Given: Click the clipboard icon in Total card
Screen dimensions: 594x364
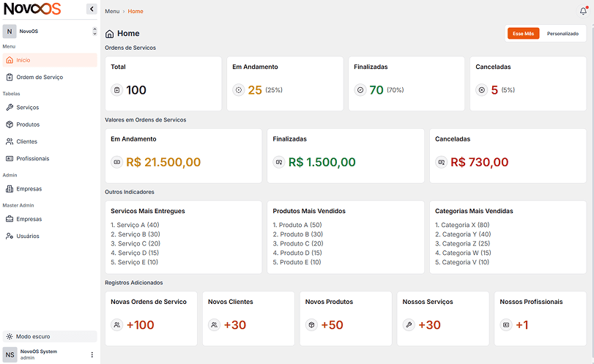Looking at the screenshot, I should (116, 90).
